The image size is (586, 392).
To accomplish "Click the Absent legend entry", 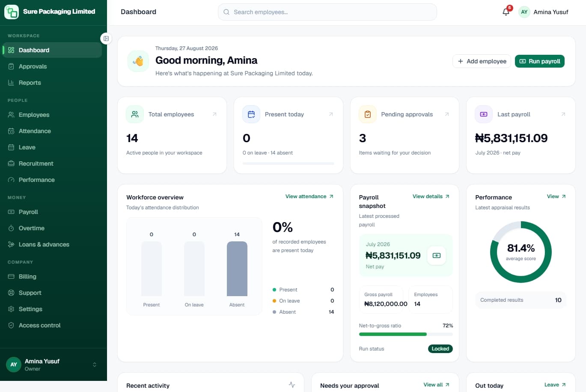I will 303,312.
